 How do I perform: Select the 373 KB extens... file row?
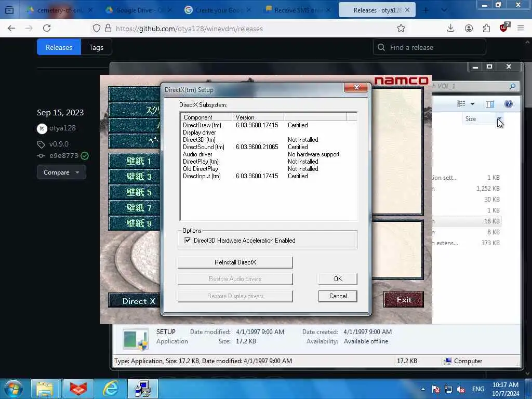(467, 243)
